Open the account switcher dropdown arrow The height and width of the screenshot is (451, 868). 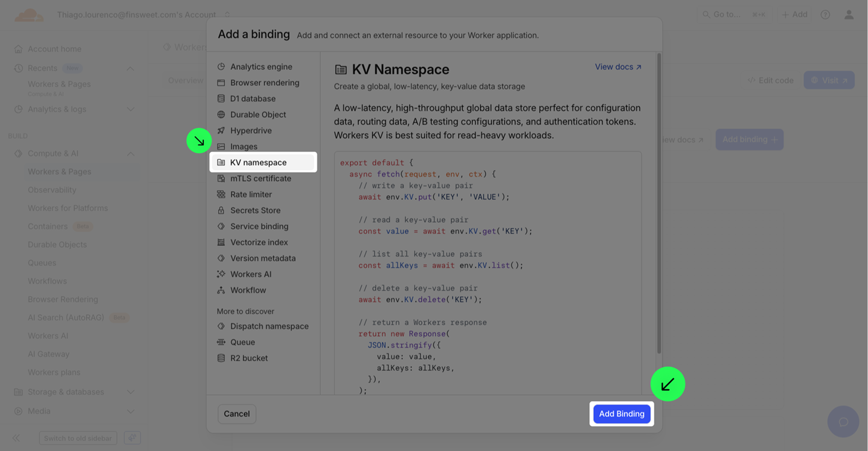(x=227, y=15)
